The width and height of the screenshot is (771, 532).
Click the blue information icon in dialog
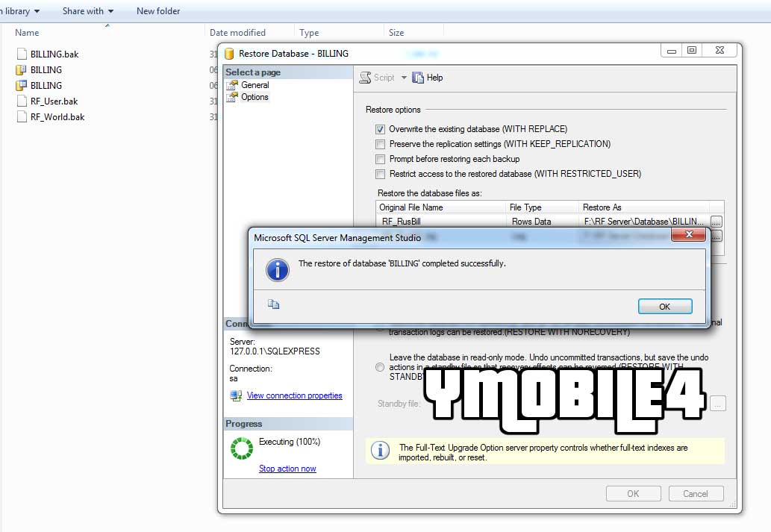[278, 270]
